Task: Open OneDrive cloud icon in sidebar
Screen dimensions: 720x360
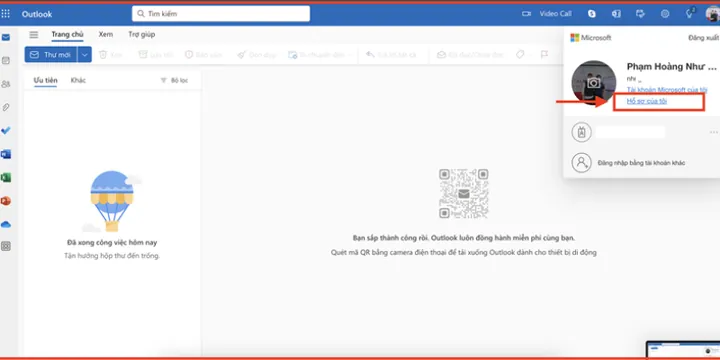Action: point(6,225)
